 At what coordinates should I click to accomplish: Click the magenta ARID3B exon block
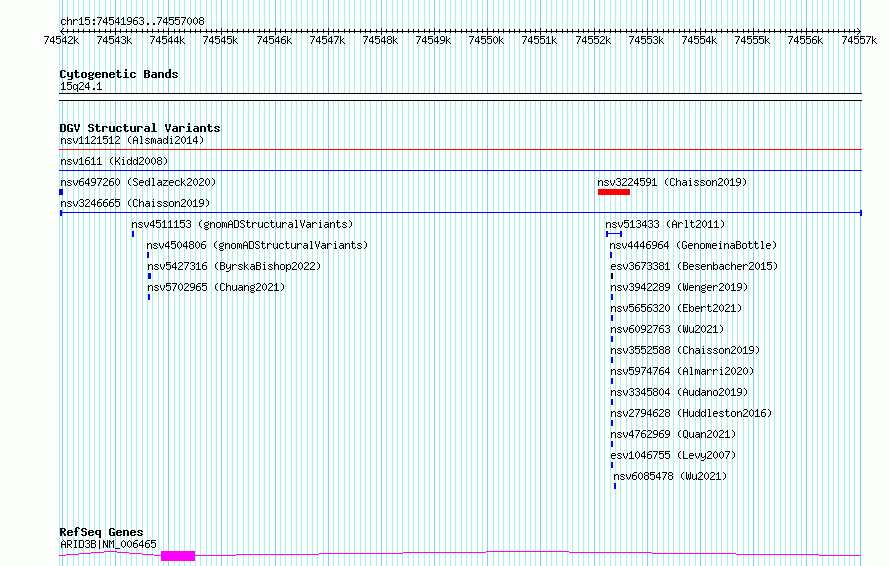[x=178, y=556]
